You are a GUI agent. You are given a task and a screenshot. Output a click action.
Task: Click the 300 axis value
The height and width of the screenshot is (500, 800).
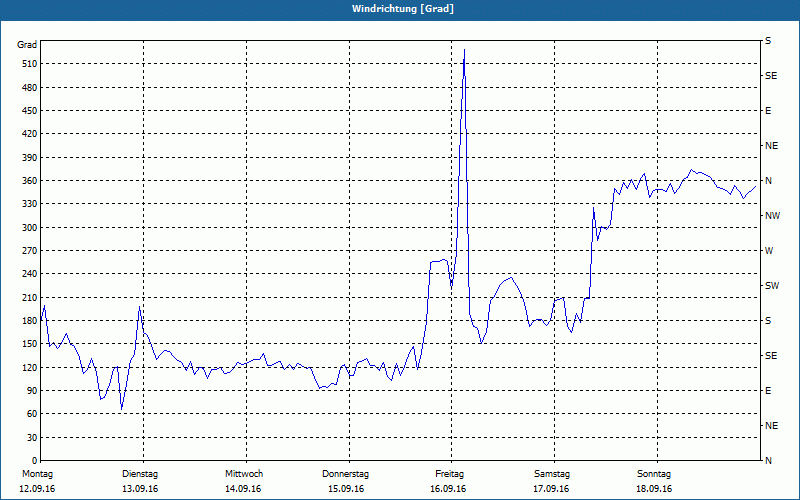point(29,228)
